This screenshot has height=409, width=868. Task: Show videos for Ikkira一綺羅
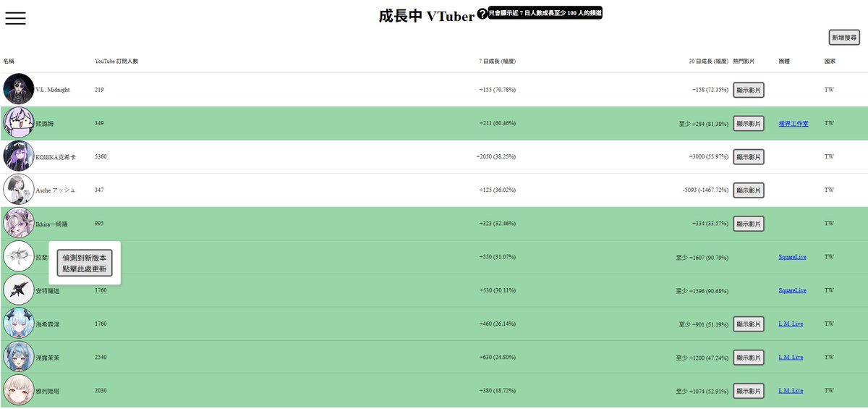[x=749, y=224]
